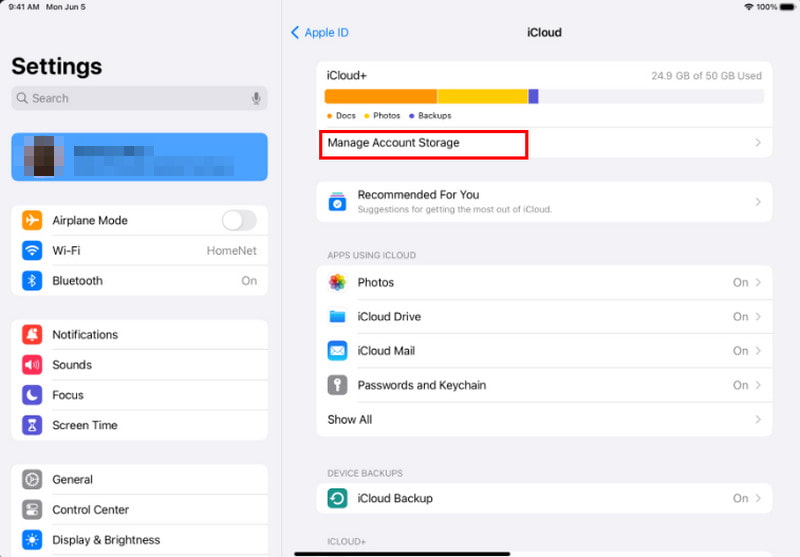This screenshot has height=557, width=800.
Task: Select Screen Time in the sidebar
Action: (x=139, y=425)
